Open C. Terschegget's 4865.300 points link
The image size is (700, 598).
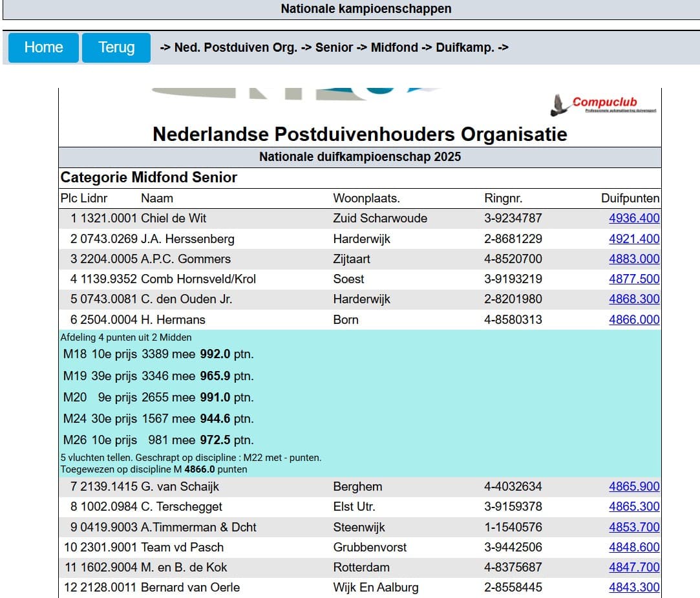(x=633, y=507)
